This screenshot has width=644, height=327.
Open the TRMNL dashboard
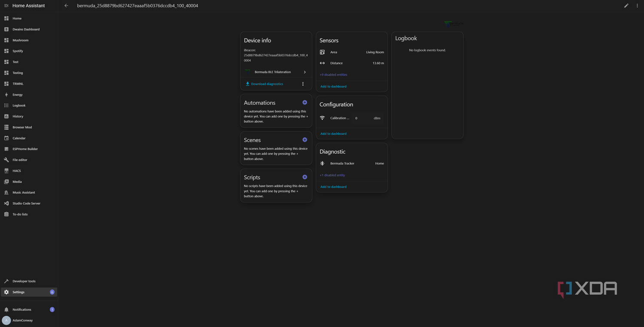tap(29, 84)
